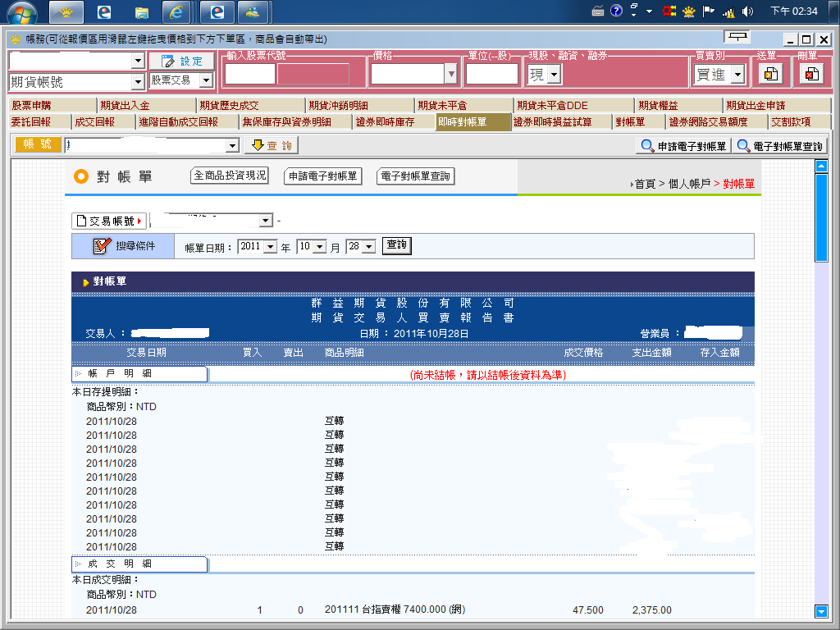Viewport: 840px width, 630px height.
Task: Expand the 現 trade type dropdown
Action: [x=554, y=75]
